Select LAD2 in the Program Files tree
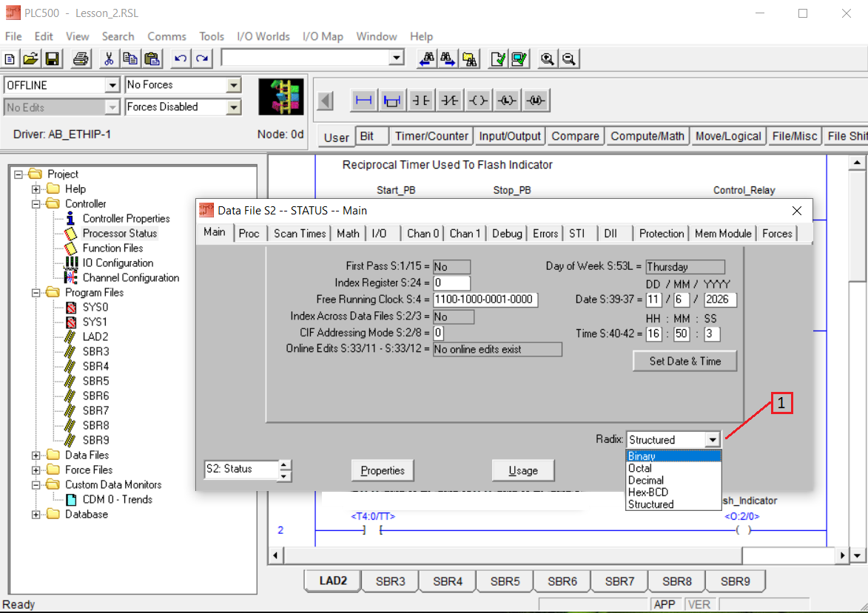The width and height of the screenshot is (868, 613). [95, 337]
